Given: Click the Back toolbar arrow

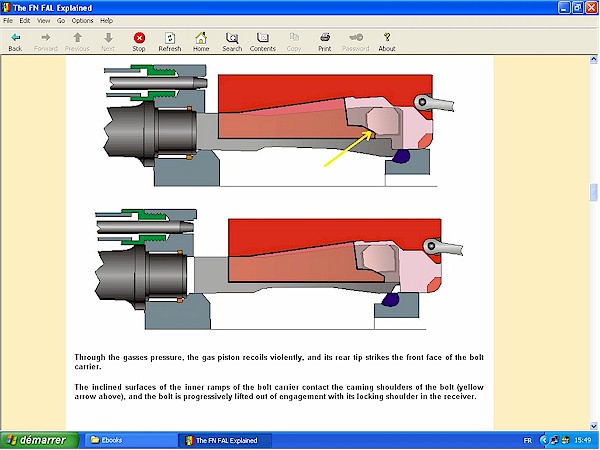Looking at the screenshot, I should coord(15,41).
